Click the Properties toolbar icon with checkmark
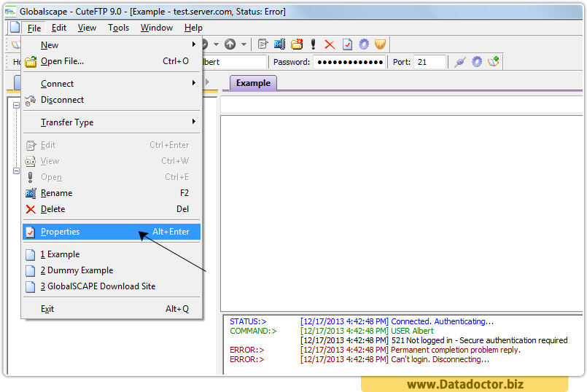 pyautogui.click(x=347, y=44)
